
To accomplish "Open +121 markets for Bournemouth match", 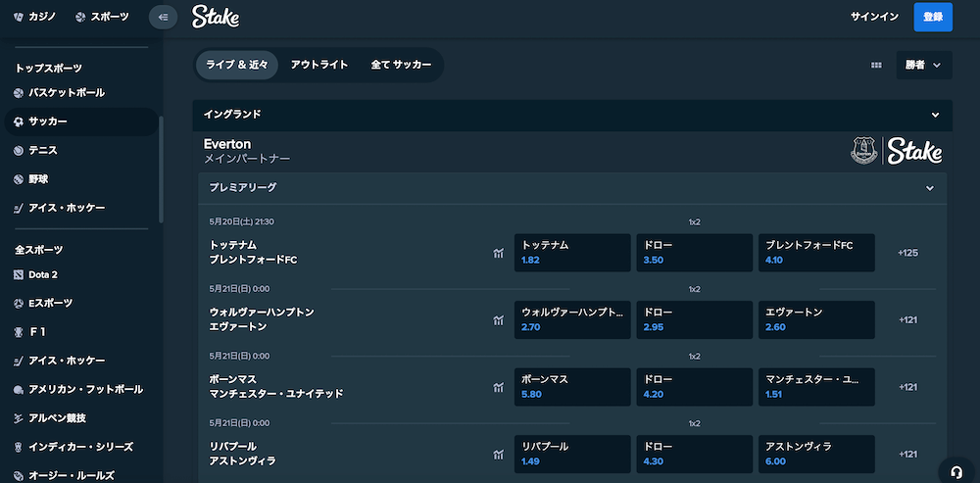I will coord(907,387).
